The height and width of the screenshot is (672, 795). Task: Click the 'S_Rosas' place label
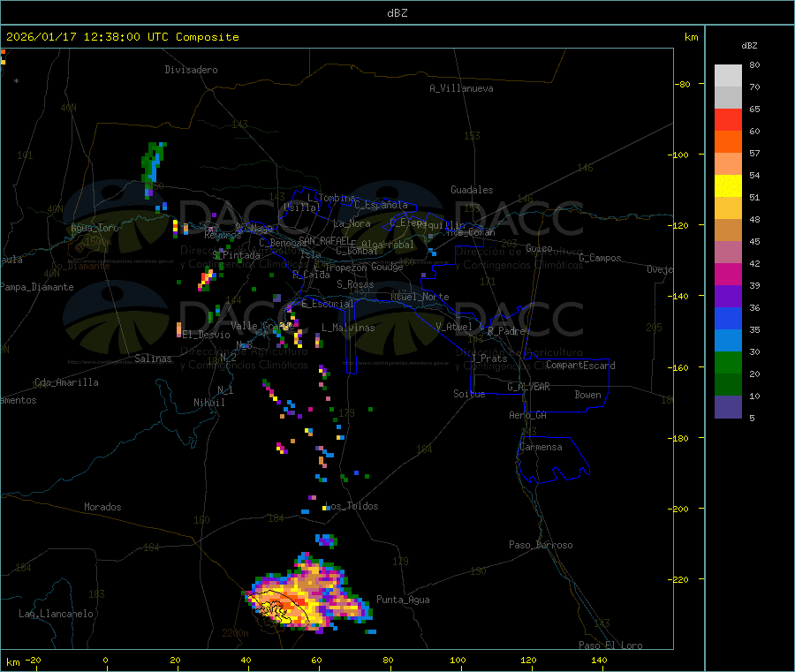(355, 284)
